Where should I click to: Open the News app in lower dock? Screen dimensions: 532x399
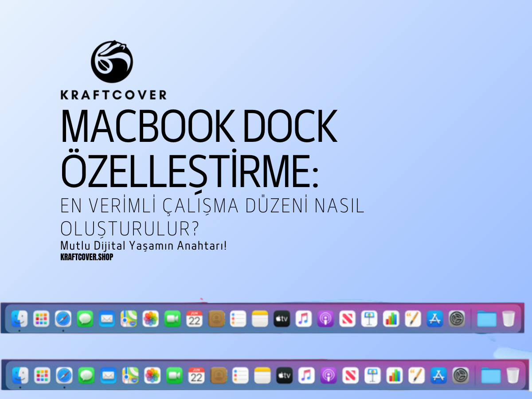350,376
